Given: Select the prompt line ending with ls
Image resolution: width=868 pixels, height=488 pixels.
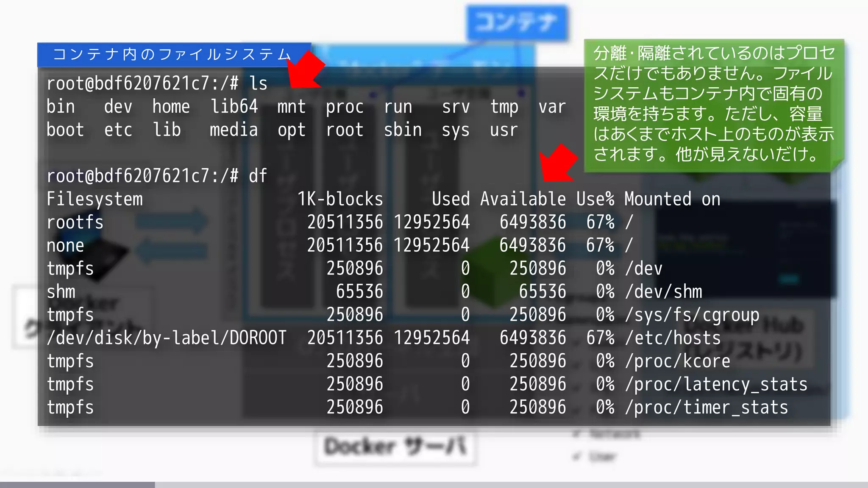Looking at the screenshot, I should click(x=157, y=83).
